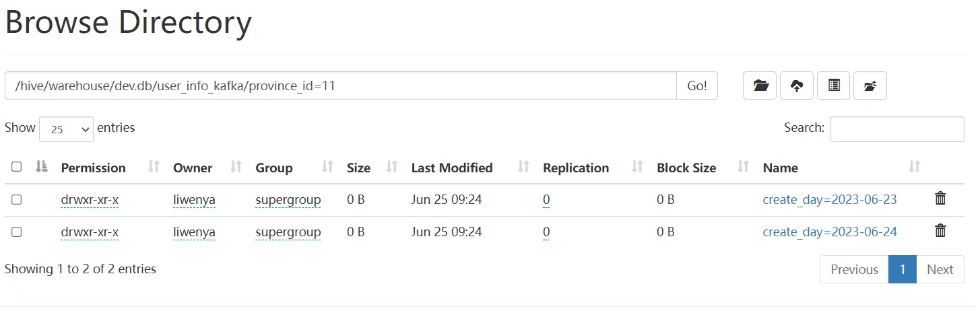Click the Go! button
Screen dimensions: 980x313
697,85
